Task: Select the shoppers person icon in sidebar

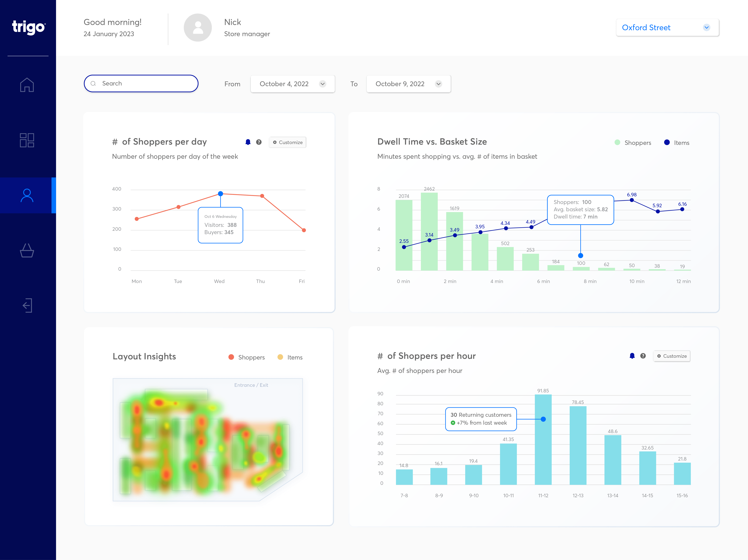Action: point(27,195)
